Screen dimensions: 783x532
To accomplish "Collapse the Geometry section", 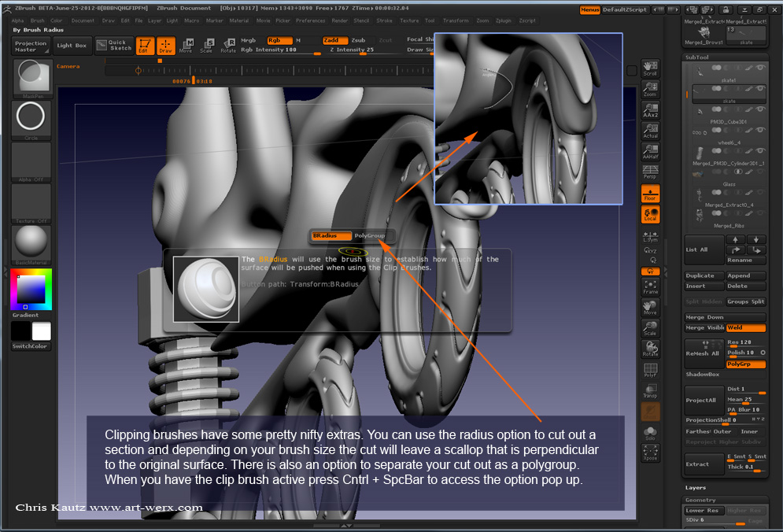I will click(700, 500).
